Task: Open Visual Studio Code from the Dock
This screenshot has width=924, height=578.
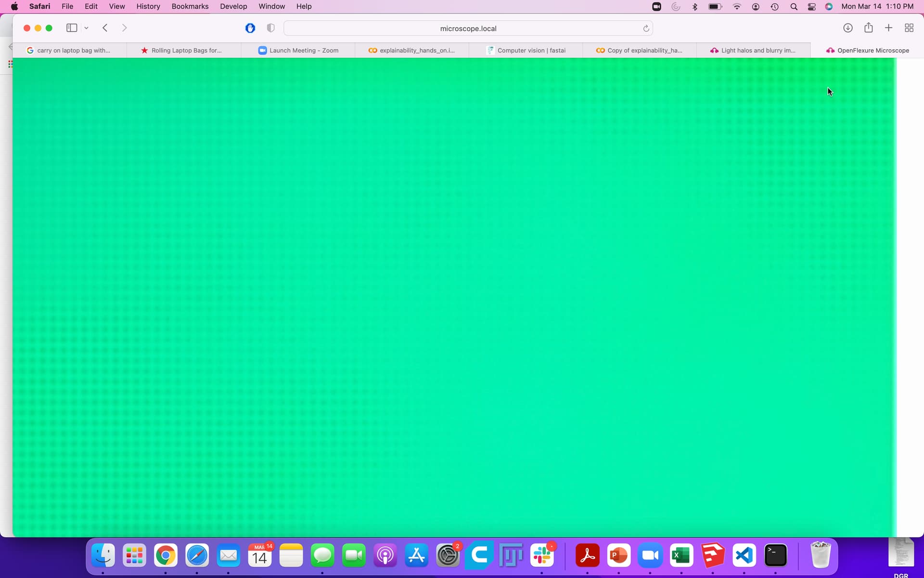Action: (x=744, y=556)
